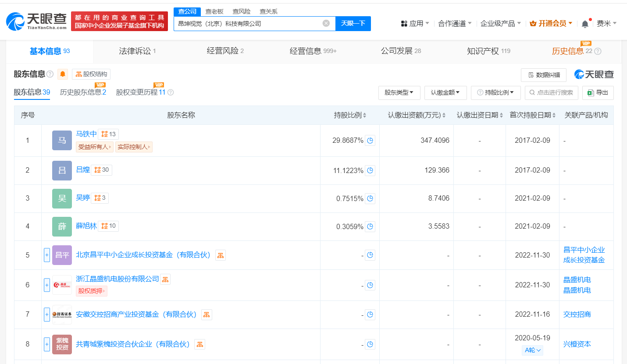The image size is (627, 364).
Task: Expand the A轮 dropdown tag
Action: tap(533, 350)
